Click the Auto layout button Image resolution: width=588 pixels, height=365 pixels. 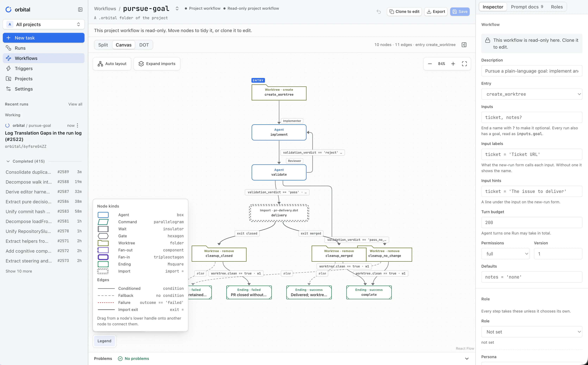click(112, 64)
